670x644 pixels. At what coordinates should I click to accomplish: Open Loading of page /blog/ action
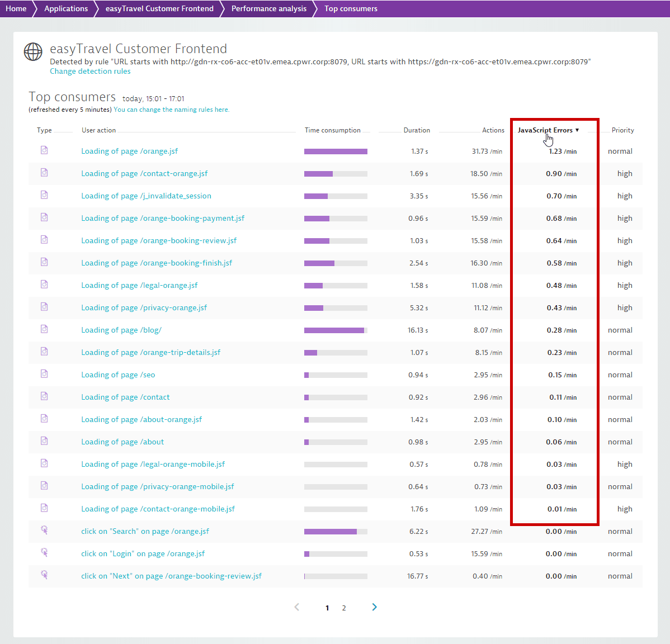pyautogui.click(x=121, y=330)
